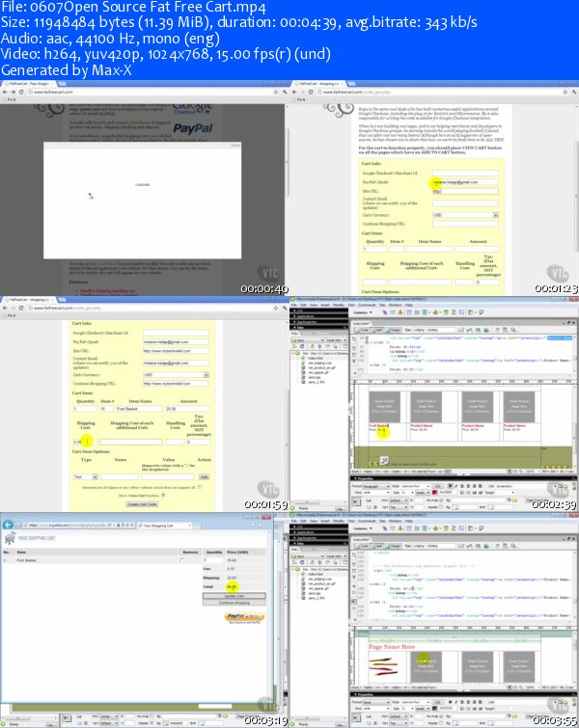Click bookmark star in 00:01:23 frame
Viewport: 579px width, 728px height.
pyautogui.click(x=565, y=92)
